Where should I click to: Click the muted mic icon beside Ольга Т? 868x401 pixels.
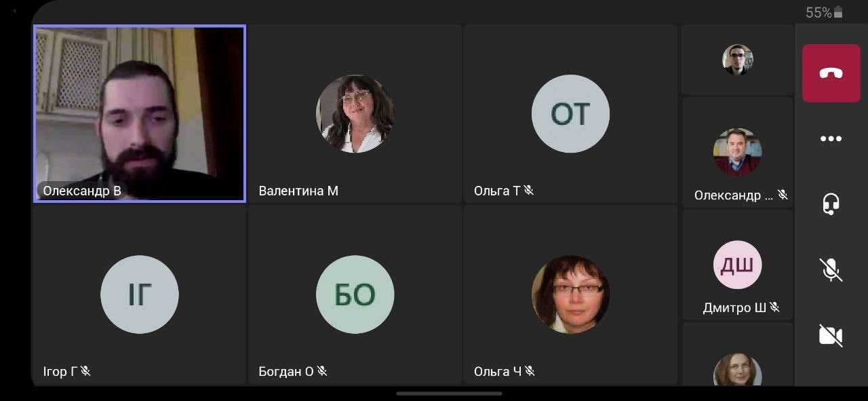528,191
